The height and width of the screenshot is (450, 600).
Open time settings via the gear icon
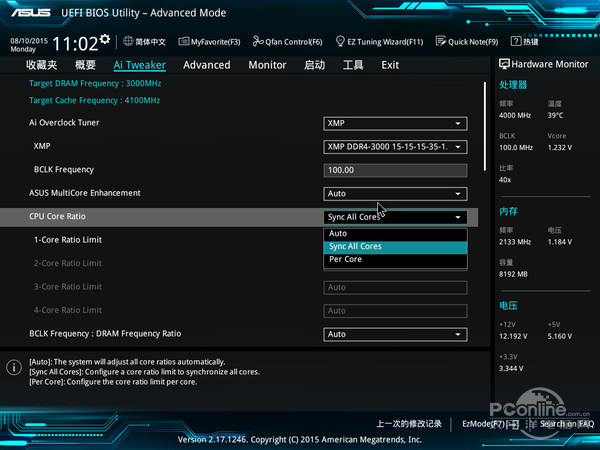coord(105,39)
